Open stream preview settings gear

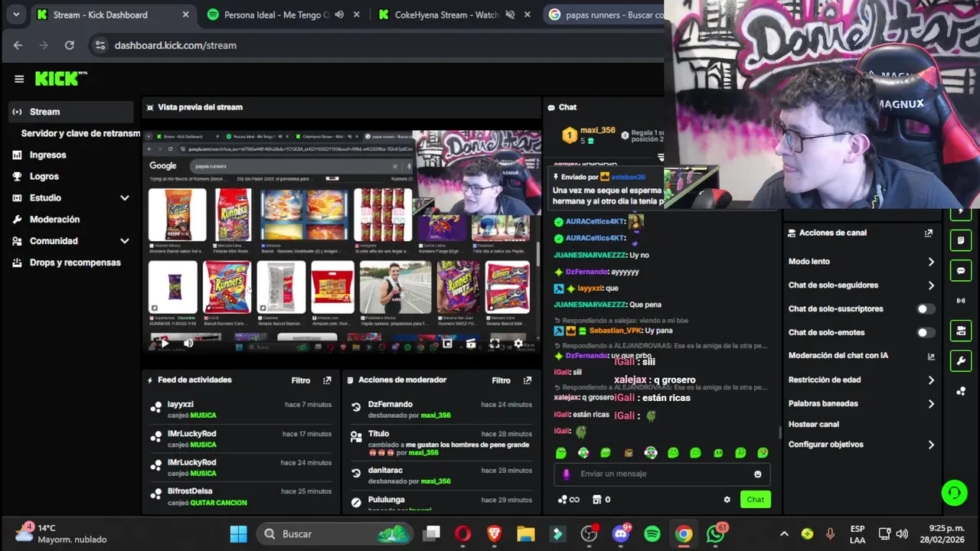[x=518, y=344]
